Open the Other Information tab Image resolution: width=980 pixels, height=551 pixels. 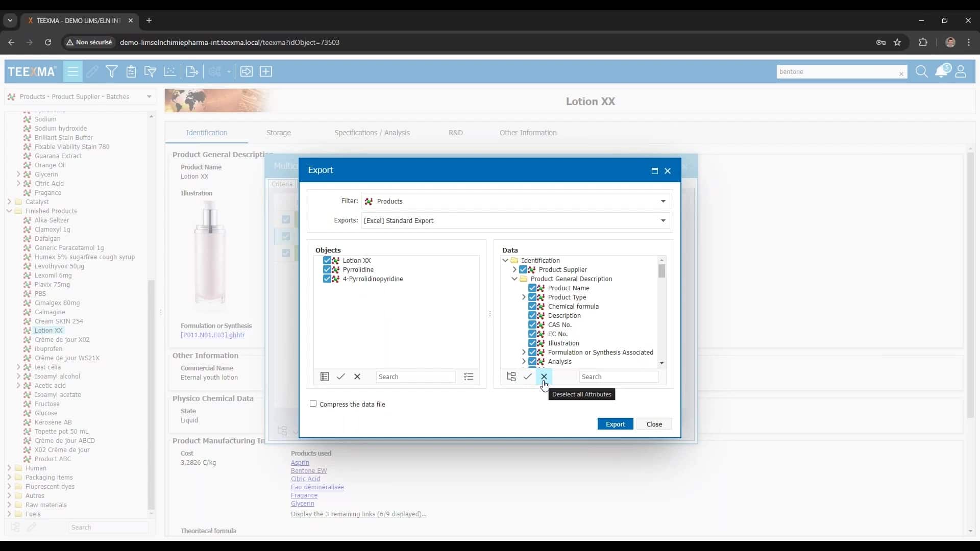pos(528,133)
